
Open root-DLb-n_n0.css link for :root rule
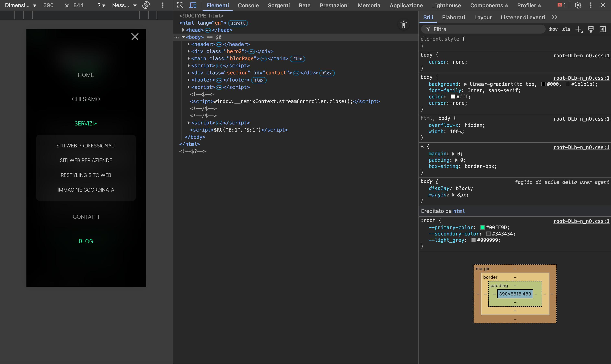coord(581,221)
